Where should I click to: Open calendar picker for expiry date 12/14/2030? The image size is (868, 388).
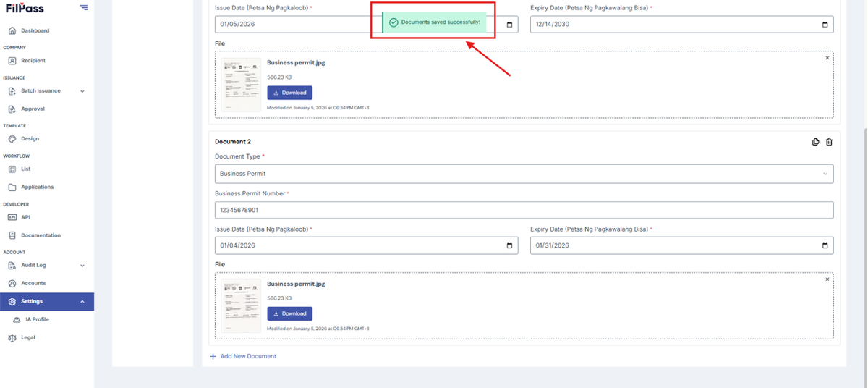(825, 25)
